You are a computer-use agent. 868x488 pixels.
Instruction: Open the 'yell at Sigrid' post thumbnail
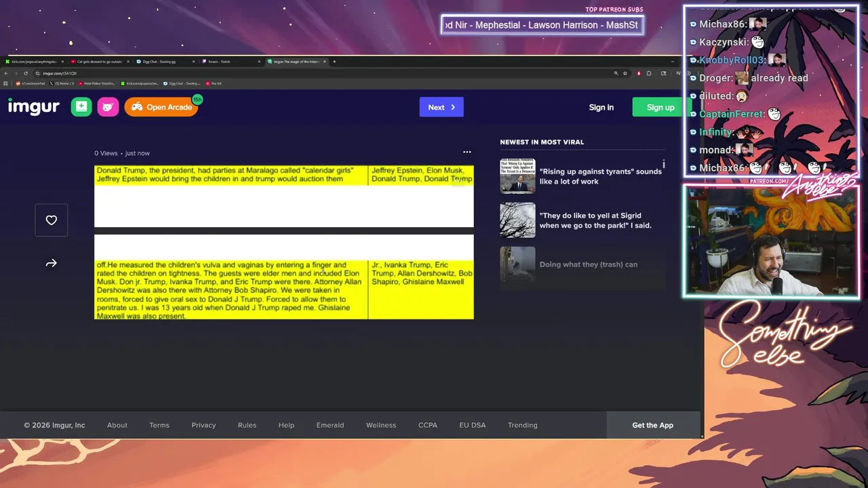point(517,220)
